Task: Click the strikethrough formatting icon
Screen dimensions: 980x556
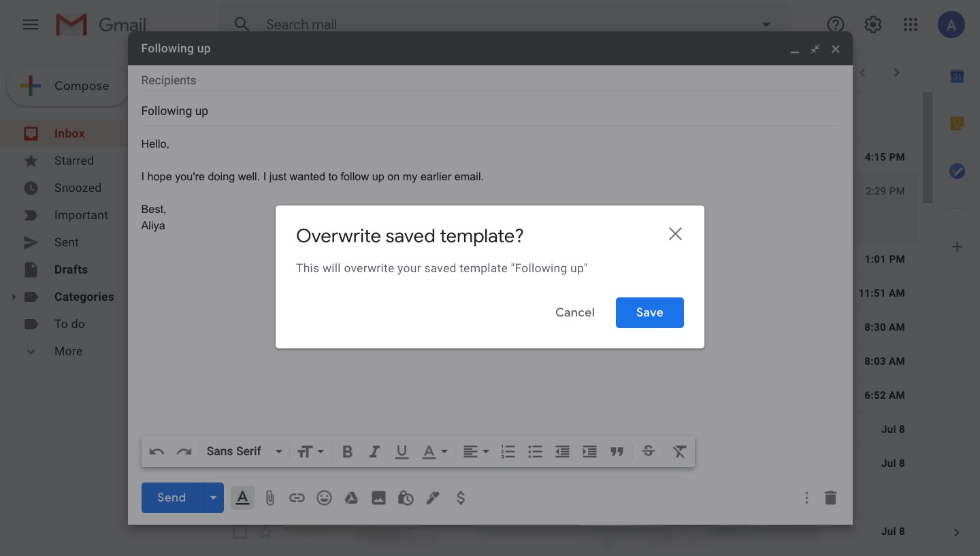Action: 648,452
